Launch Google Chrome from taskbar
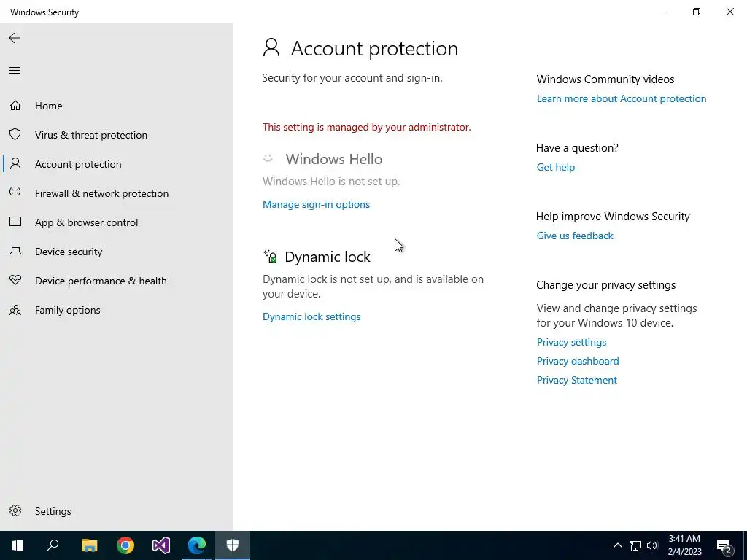747x560 pixels. [x=125, y=545]
